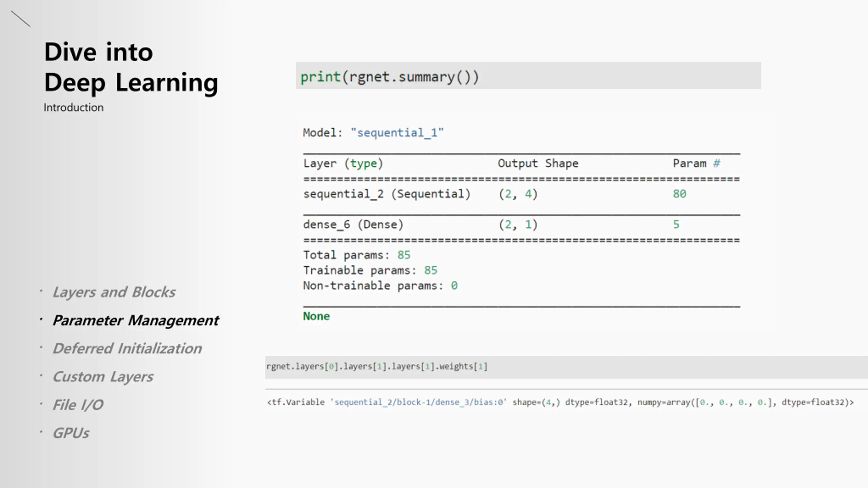868x488 pixels.
Task: Click the dense_6 param count 5
Action: coord(676,224)
